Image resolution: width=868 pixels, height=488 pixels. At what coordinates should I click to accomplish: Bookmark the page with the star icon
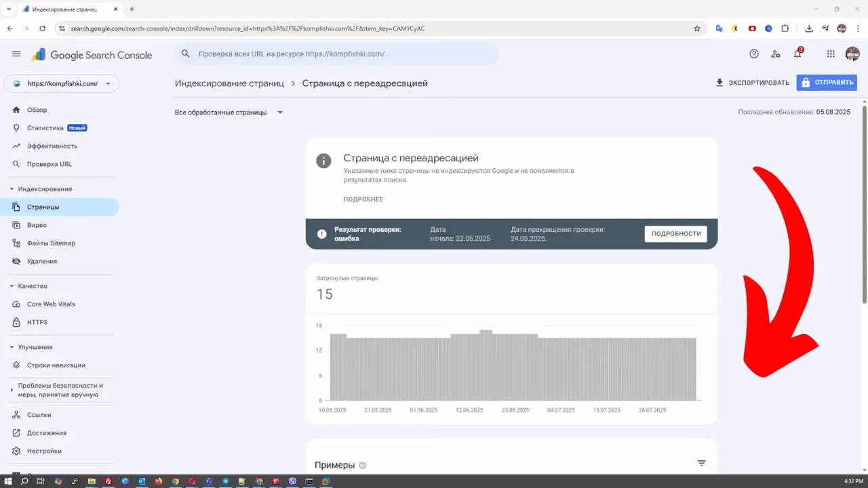697,28
